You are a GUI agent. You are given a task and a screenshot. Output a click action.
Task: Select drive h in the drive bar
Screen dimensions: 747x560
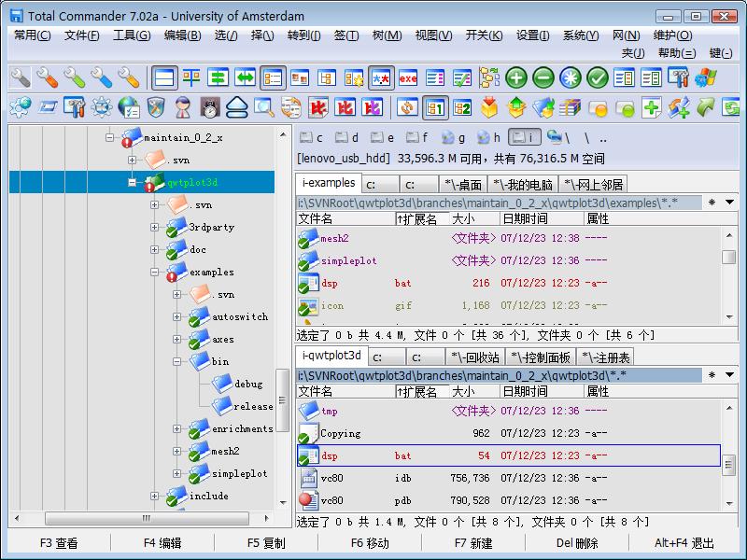coord(488,138)
